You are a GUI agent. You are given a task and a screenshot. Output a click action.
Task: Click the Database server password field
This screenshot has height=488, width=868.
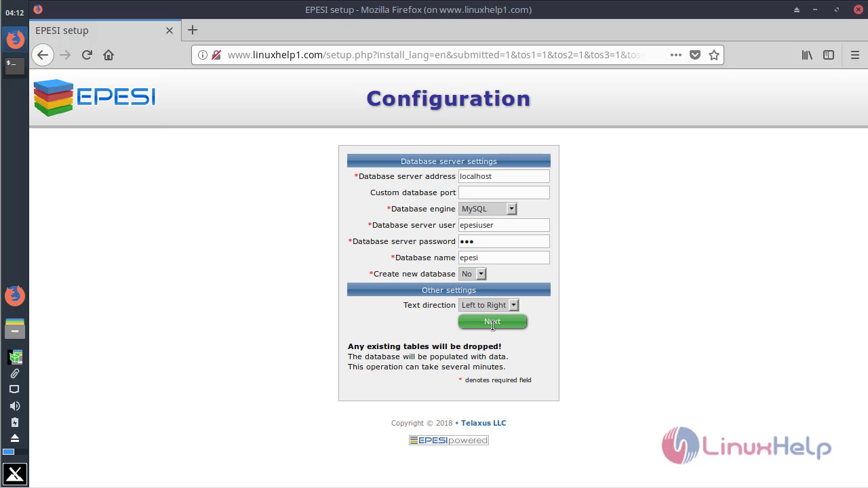tap(504, 241)
